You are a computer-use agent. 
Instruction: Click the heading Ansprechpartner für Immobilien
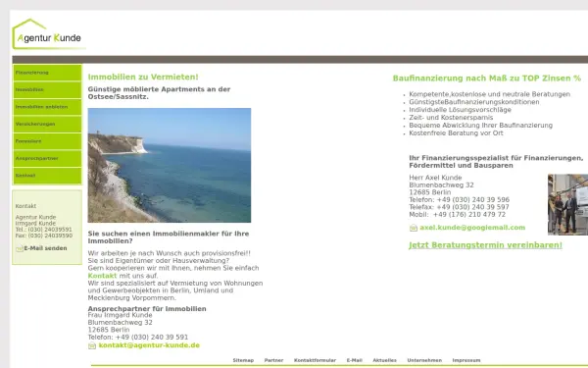coord(147,309)
